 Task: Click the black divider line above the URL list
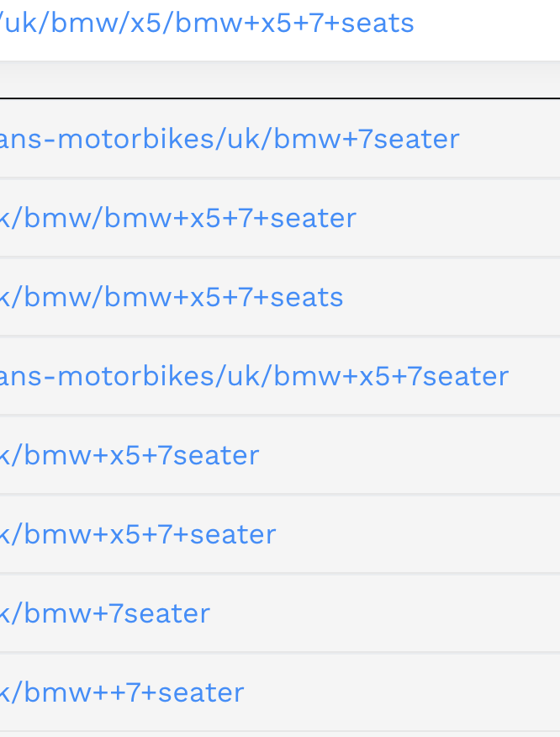click(x=280, y=98)
